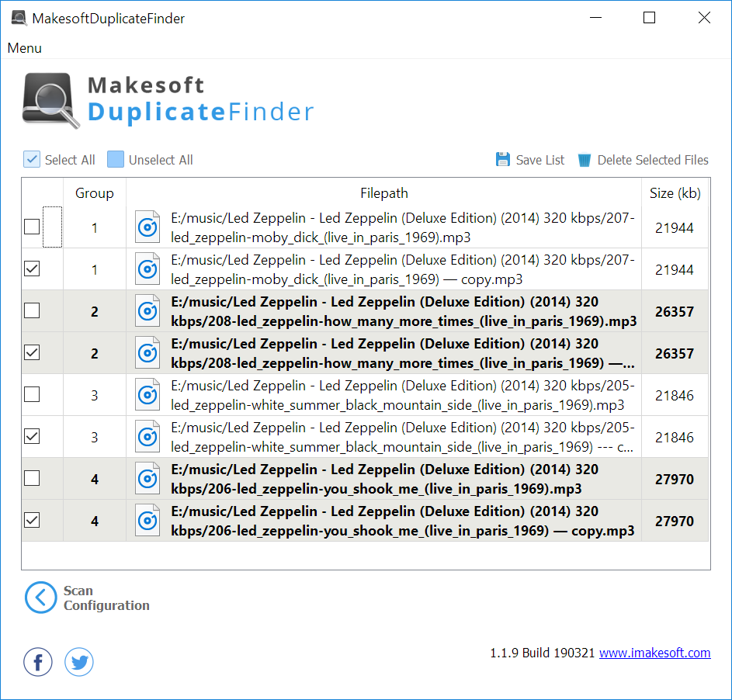The width and height of the screenshot is (732, 700).
Task: Uncheck the Group 2 how_many_more_times copy checkbox
Action: pos(32,352)
